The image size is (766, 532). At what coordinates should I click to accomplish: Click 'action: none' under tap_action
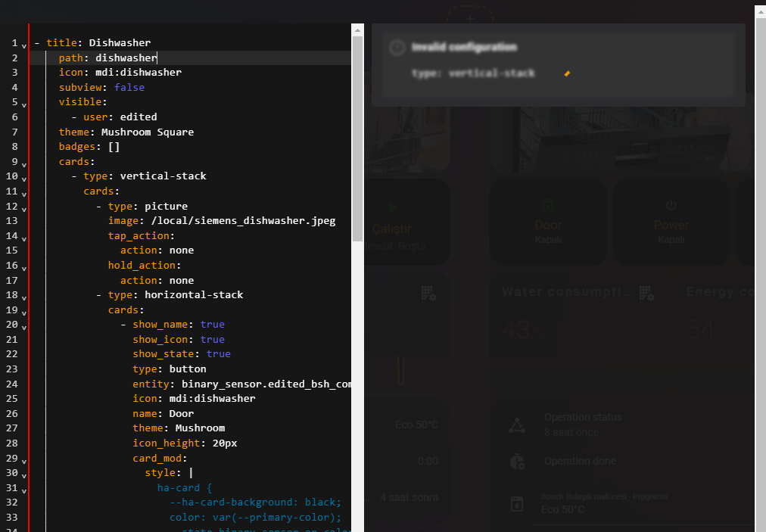pyautogui.click(x=157, y=250)
